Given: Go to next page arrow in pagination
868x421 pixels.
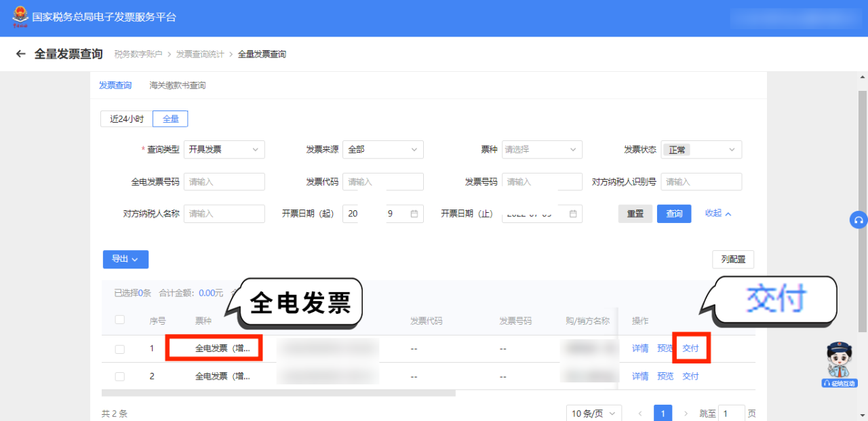Looking at the screenshot, I should [x=686, y=413].
